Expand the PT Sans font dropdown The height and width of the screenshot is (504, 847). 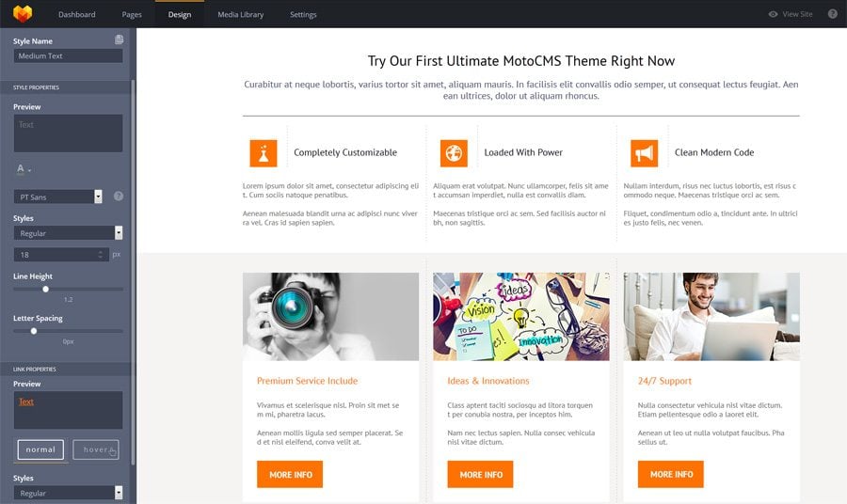(x=98, y=197)
